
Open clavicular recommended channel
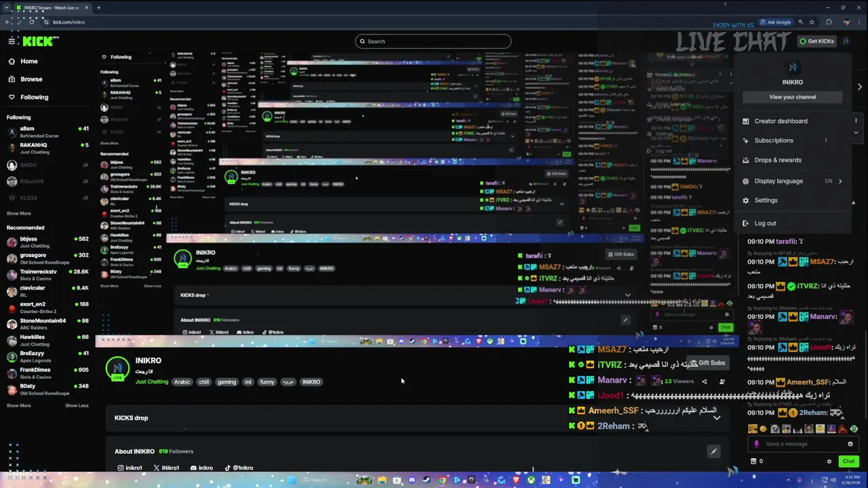[47, 291]
